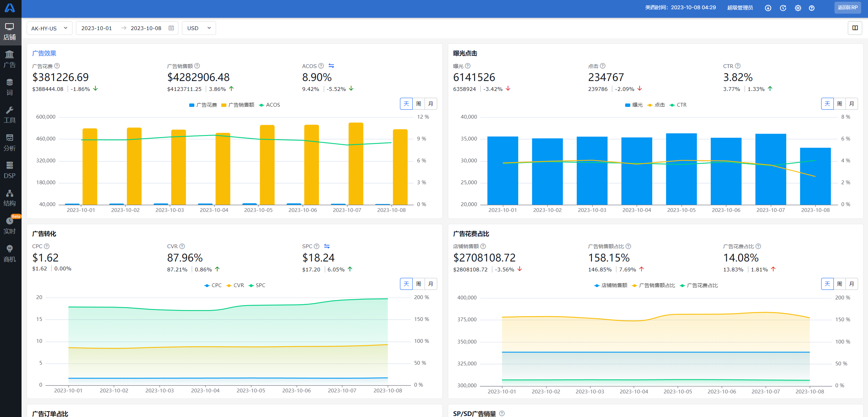
Task: Toggle 广告销售额 legend series in 广告效果 chart
Action: 238,105
